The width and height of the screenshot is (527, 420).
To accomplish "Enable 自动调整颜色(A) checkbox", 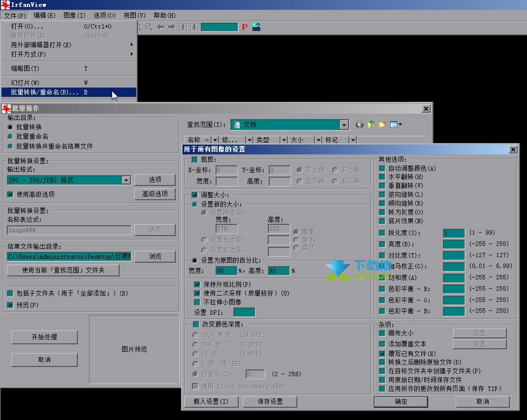I will 382,168.
